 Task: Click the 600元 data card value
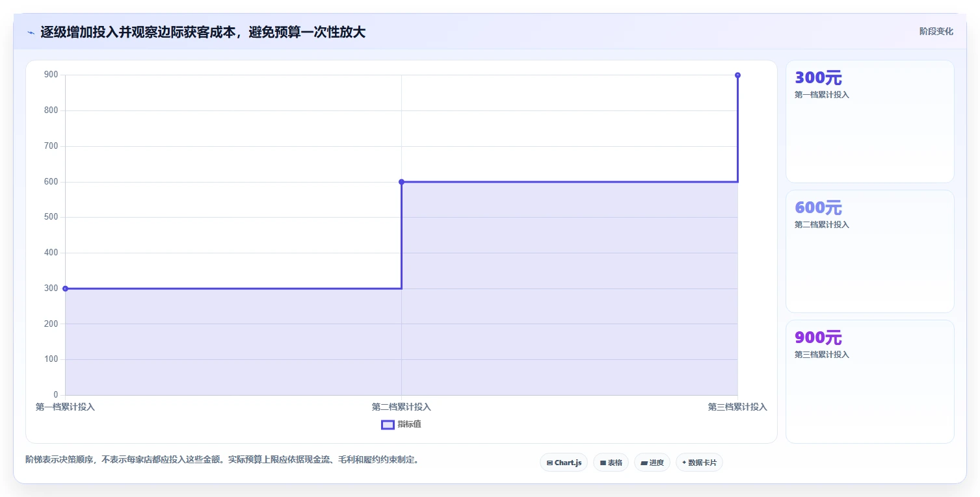[818, 208]
